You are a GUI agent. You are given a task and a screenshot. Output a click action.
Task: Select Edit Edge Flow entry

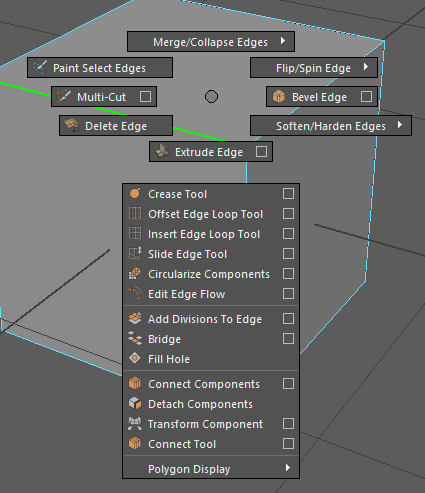(211, 294)
